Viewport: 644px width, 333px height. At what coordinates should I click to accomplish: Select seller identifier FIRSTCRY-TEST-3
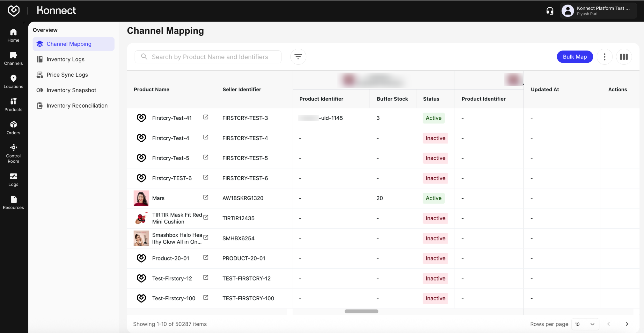coord(245,118)
